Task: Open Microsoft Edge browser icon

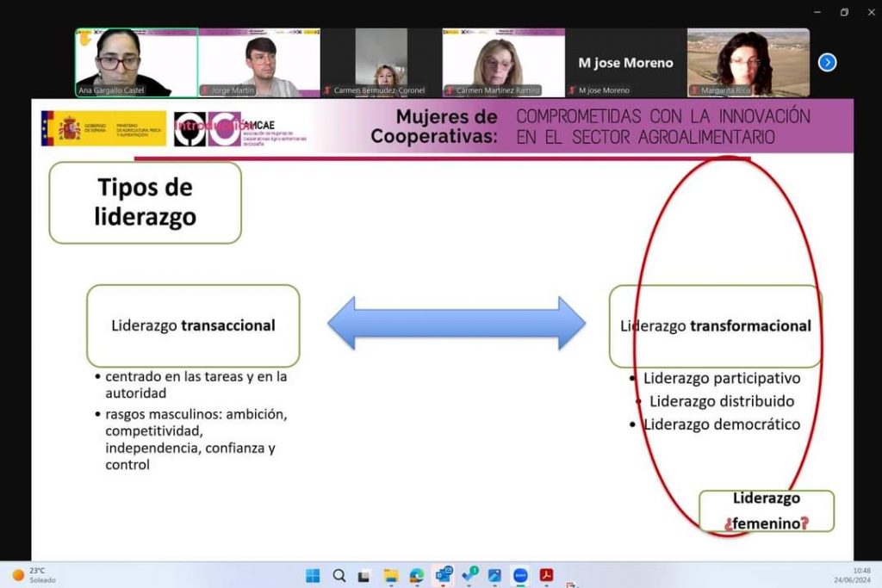Action: click(x=417, y=575)
